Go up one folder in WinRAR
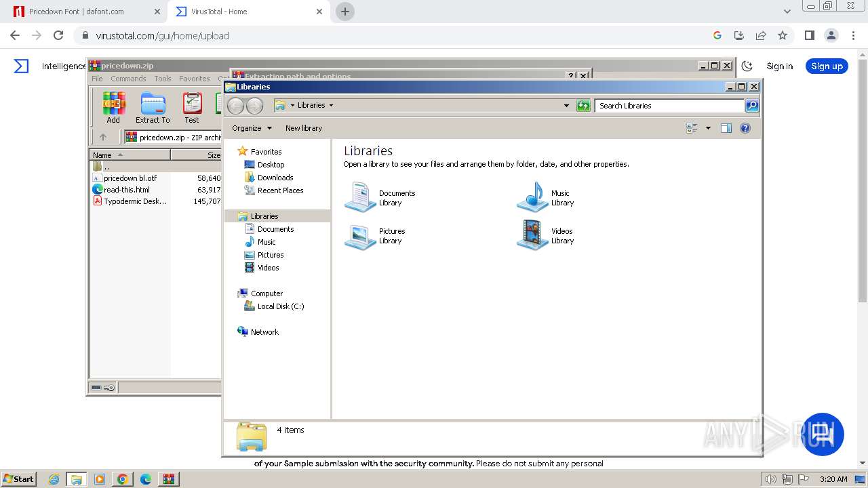 pyautogui.click(x=103, y=137)
